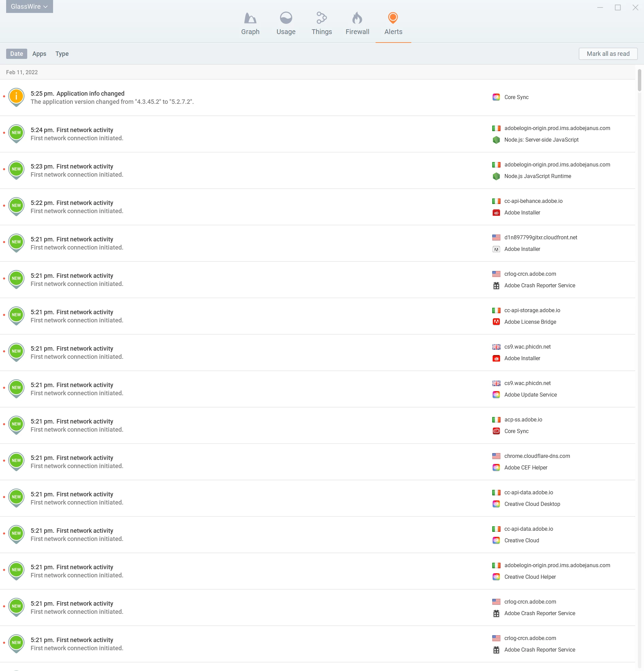The width and height of the screenshot is (644, 671).
Task: Click the NEW pin on the 5:22 pm alert
Action: click(16, 206)
